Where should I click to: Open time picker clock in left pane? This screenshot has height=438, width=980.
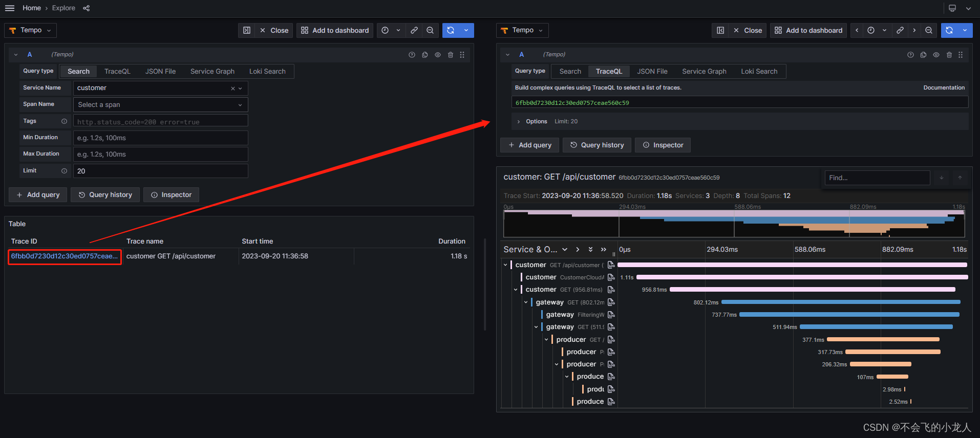(386, 31)
